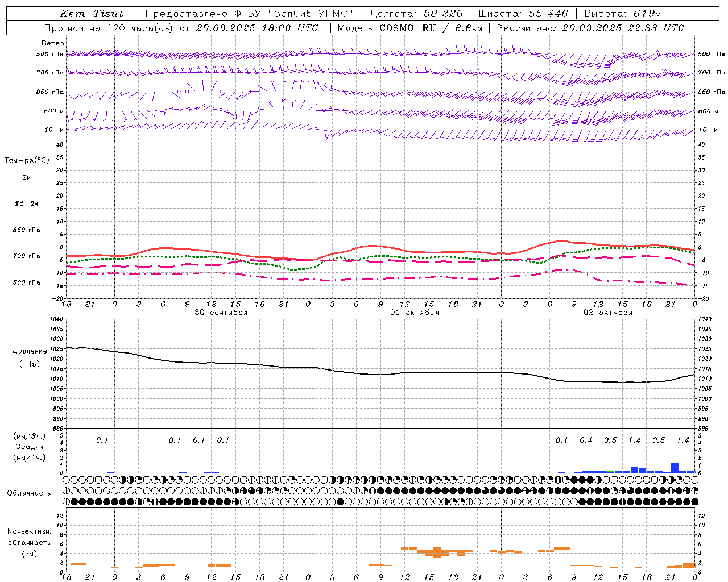This screenshot has width=728, height=582.
Task: Click the '700 гПа' temperature legend entry
Action: click(27, 256)
